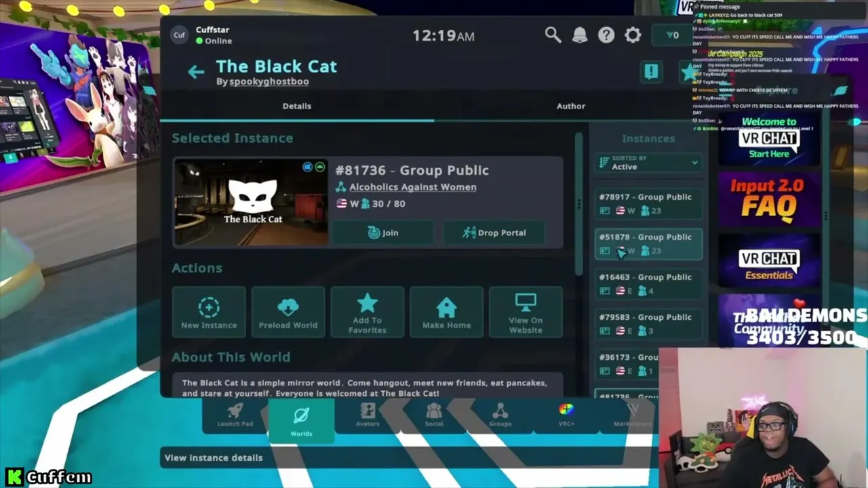Open the Groups menu page
Viewport: 868px width, 488px height.
coord(500,415)
